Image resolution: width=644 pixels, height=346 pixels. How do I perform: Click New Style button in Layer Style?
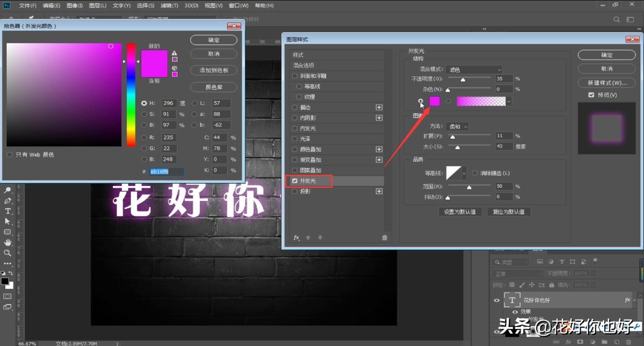coord(607,83)
